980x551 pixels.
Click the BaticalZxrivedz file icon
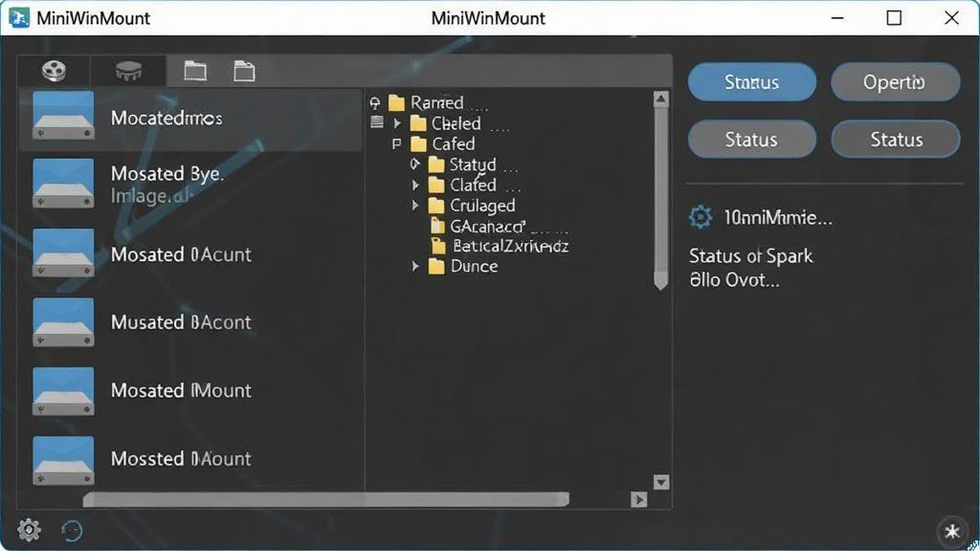tap(438, 246)
